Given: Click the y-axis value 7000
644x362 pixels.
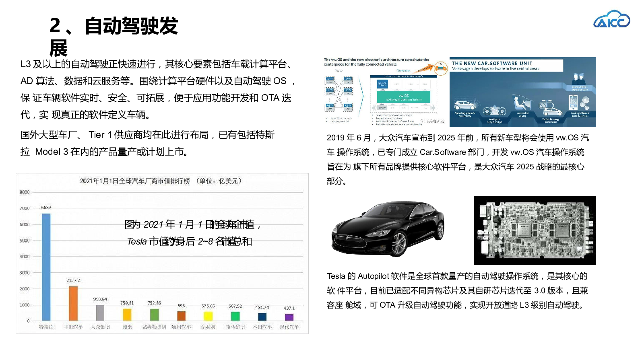Looking at the screenshot, I should coord(25,208).
